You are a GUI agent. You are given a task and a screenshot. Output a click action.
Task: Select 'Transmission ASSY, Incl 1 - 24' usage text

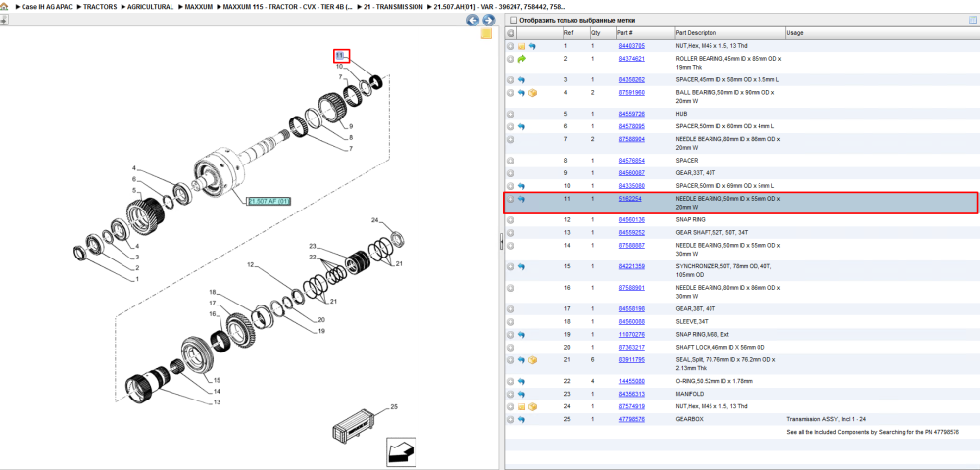tap(826, 419)
